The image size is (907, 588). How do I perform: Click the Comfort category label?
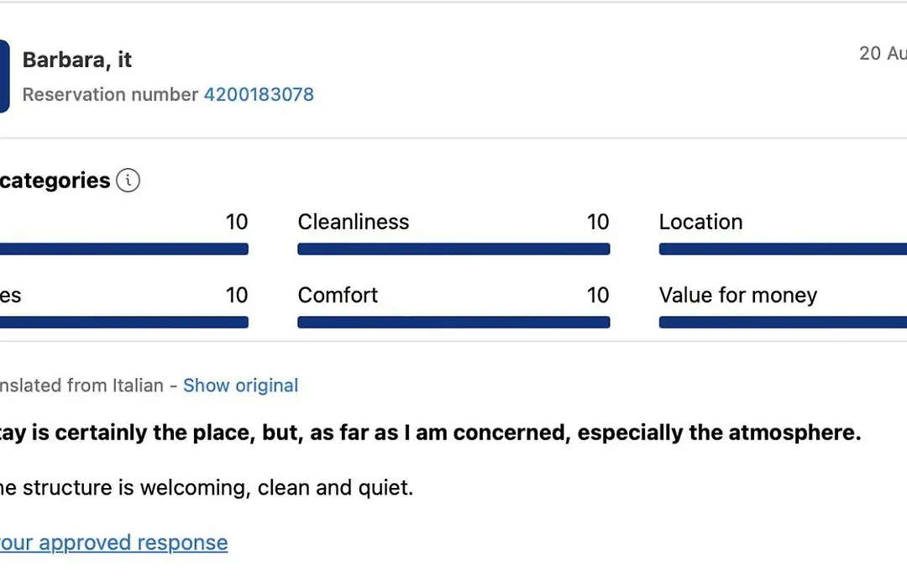pyautogui.click(x=338, y=295)
